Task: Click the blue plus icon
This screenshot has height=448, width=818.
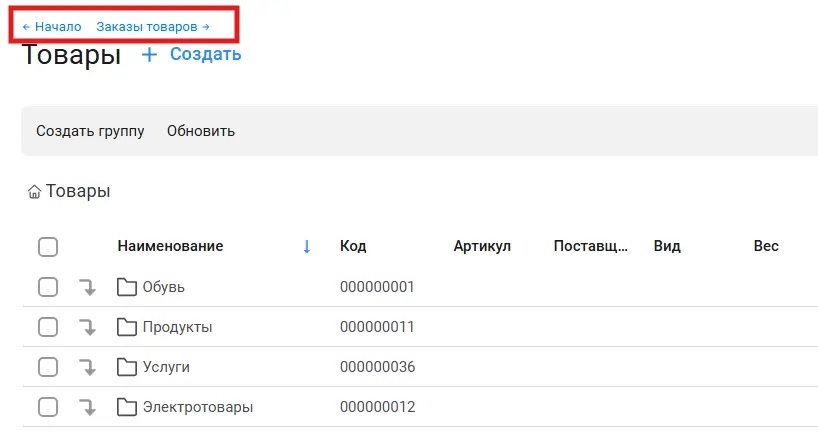Action: (149, 54)
